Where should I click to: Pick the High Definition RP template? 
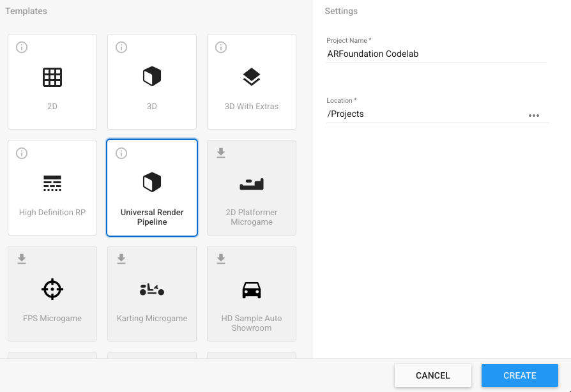pyautogui.click(x=52, y=188)
